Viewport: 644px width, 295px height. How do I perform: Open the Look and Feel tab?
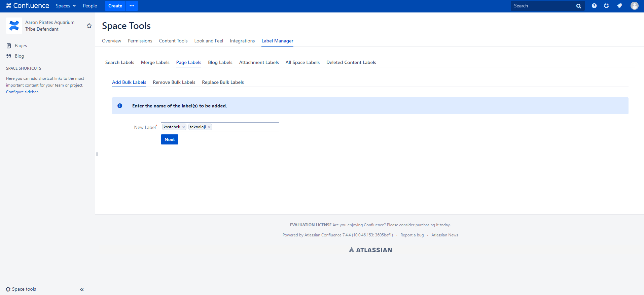point(209,41)
